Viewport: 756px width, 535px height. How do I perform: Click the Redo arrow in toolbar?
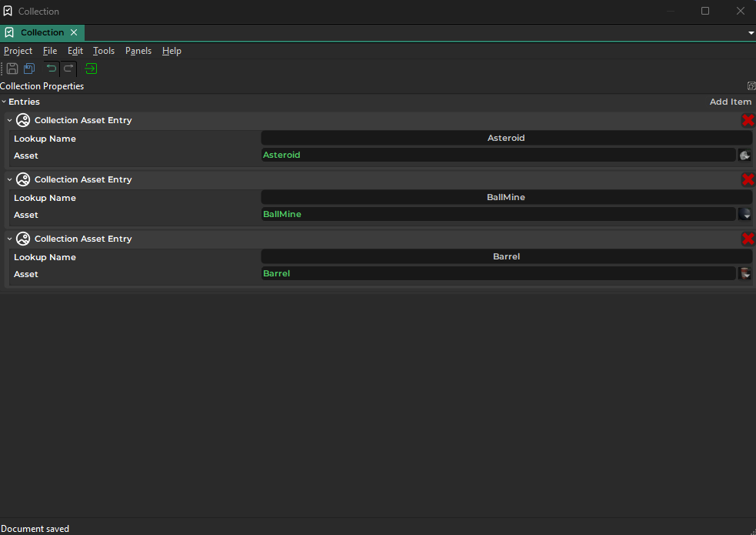68,69
